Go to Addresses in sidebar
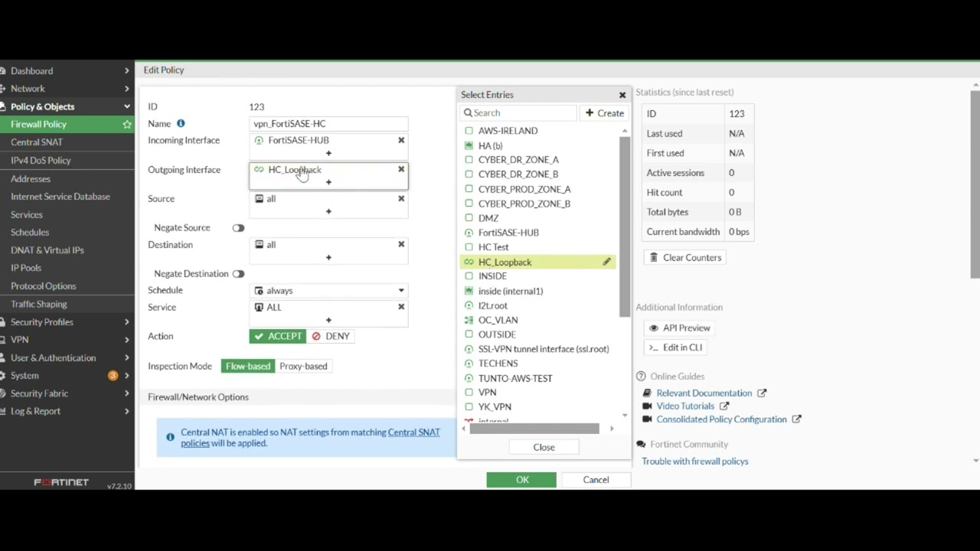 click(x=31, y=179)
